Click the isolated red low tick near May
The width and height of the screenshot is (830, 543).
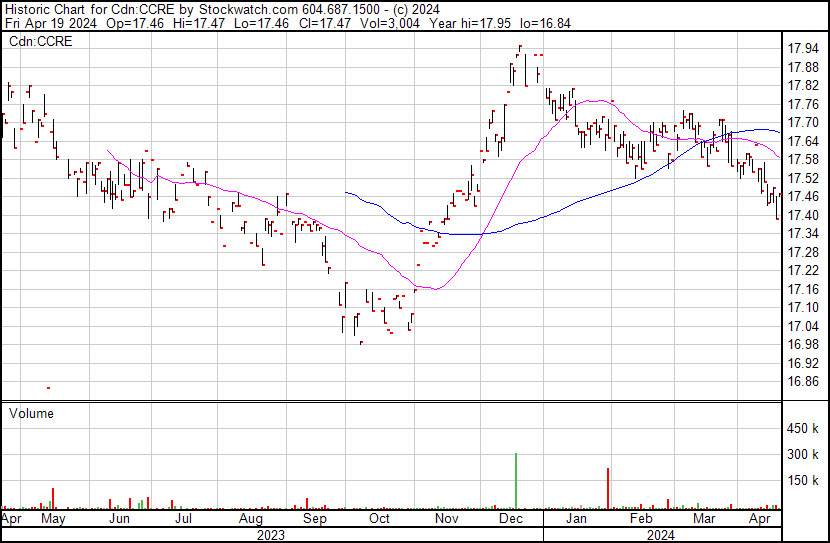coord(48,387)
